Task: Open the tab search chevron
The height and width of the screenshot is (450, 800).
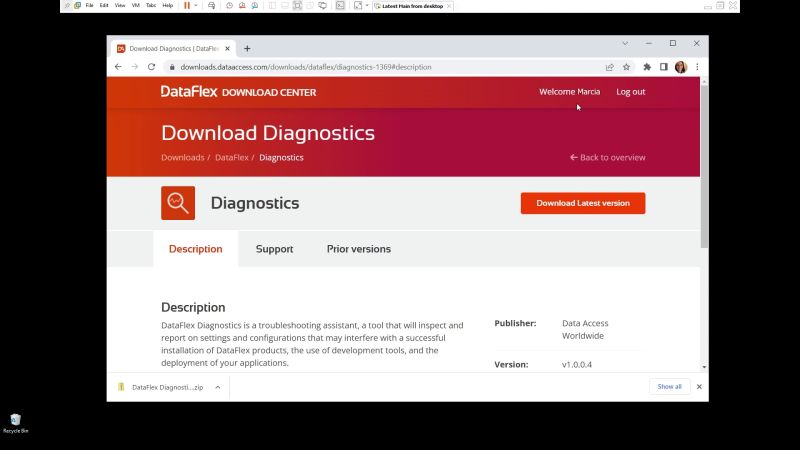Action: coord(625,43)
